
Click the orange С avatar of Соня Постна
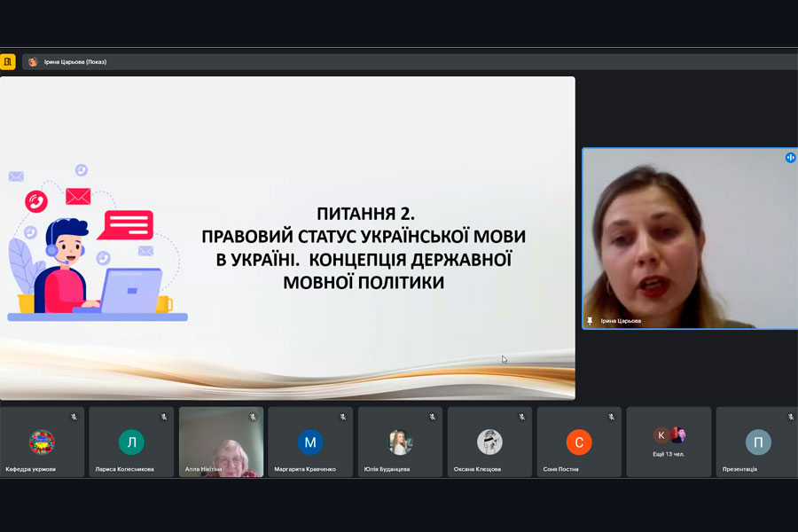click(x=579, y=442)
